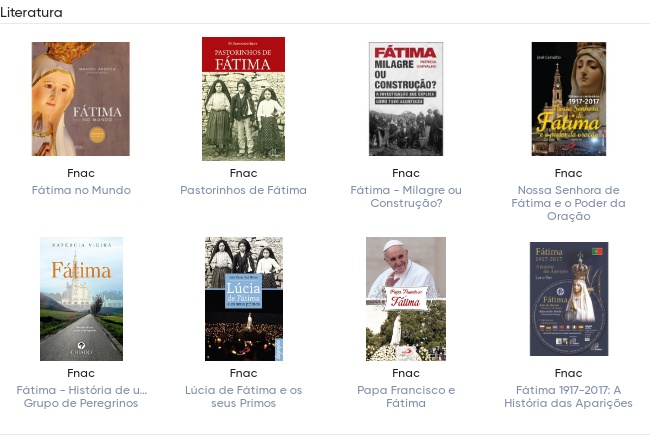Select the Fátima Milagre ou Construção cover
650x435 pixels.
coord(406,99)
